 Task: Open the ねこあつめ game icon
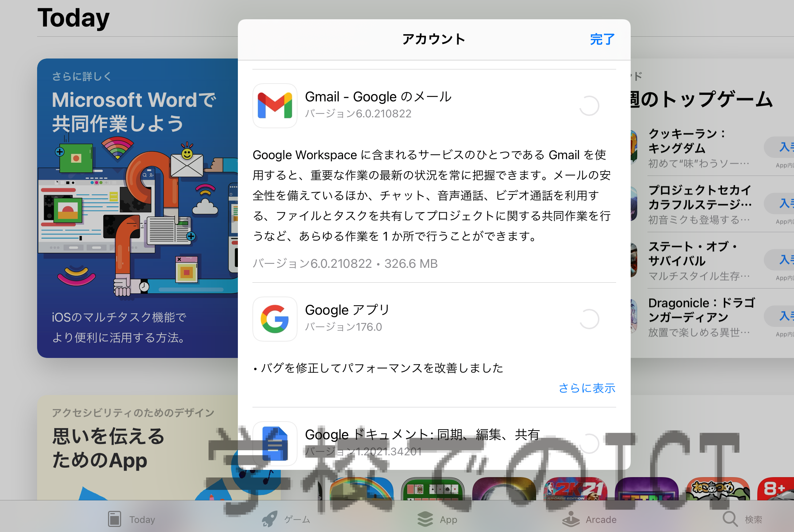(718, 489)
